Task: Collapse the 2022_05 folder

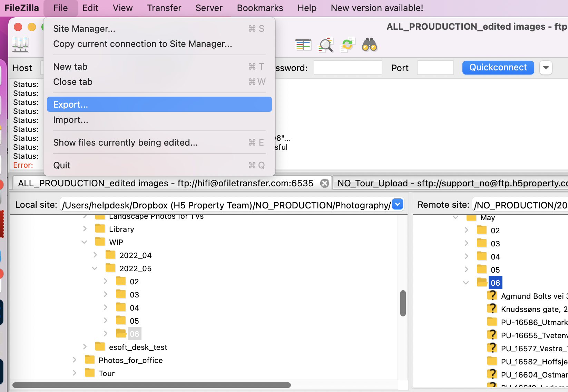Action: 95,268
